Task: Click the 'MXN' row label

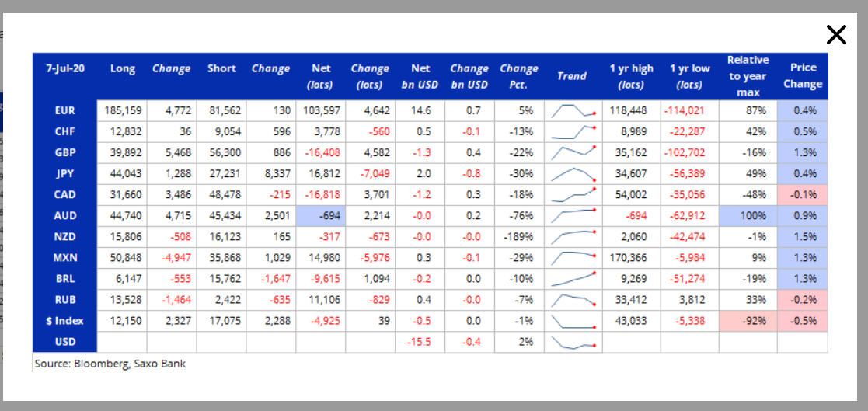Action: click(65, 258)
